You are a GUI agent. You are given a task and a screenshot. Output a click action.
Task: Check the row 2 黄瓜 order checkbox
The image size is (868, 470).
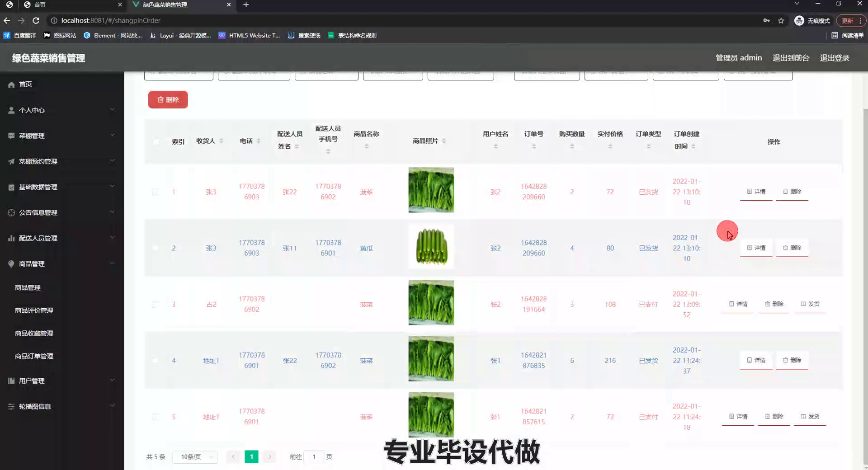[155, 248]
